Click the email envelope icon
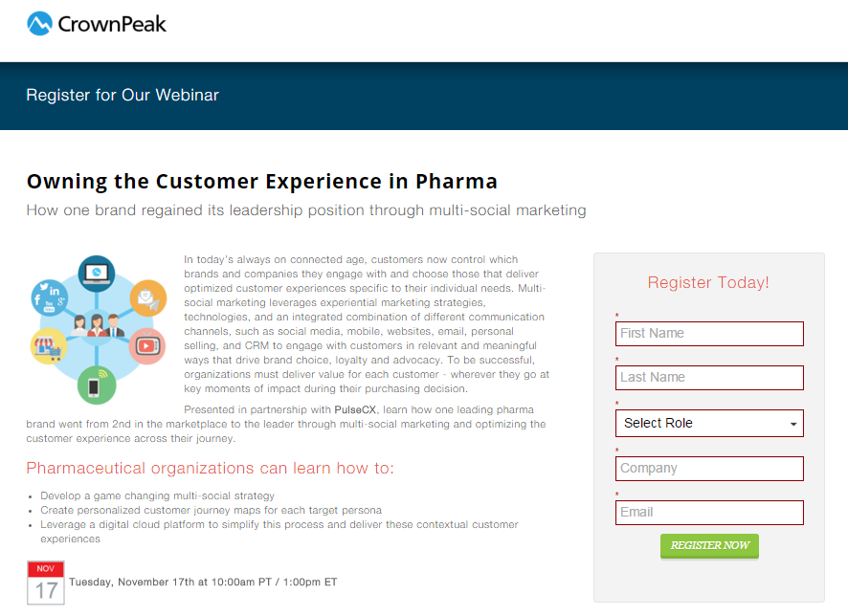Screen dimensions: 848x616 (145, 297)
